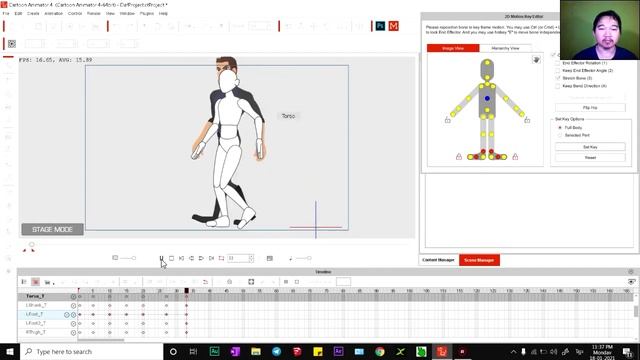The height and width of the screenshot is (360, 640).
Task: Select the Full Body radio option
Action: point(560,128)
